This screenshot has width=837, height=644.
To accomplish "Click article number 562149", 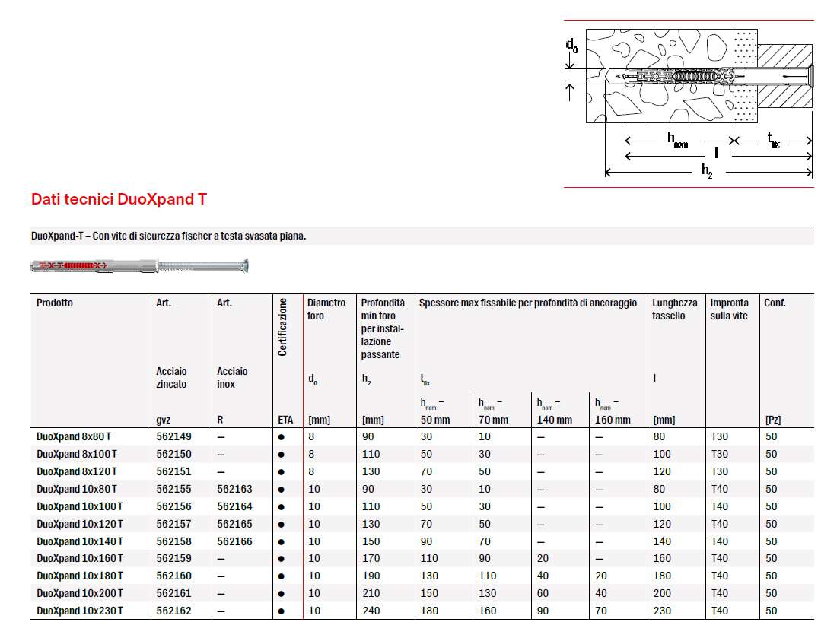I will (x=173, y=436).
